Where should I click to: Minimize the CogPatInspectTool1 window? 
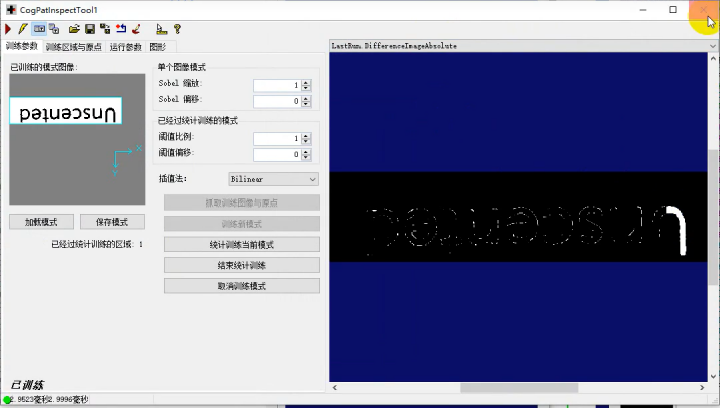click(x=643, y=10)
